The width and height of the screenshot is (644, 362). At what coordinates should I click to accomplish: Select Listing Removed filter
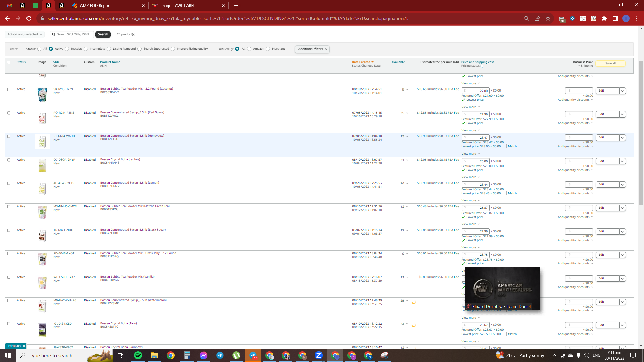pos(109,49)
